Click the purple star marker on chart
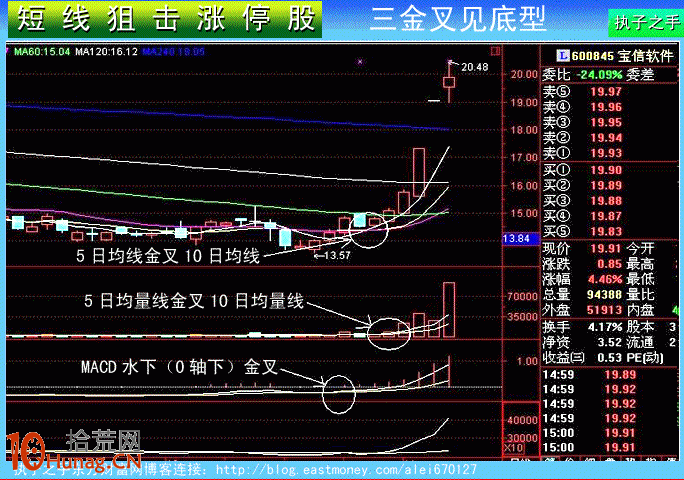 (359, 62)
